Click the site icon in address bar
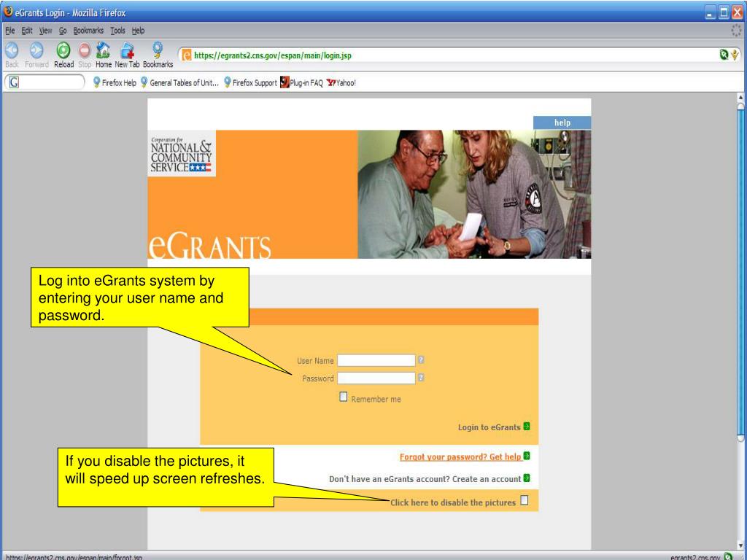Viewport: 747px width, 560px height. point(187,55)
